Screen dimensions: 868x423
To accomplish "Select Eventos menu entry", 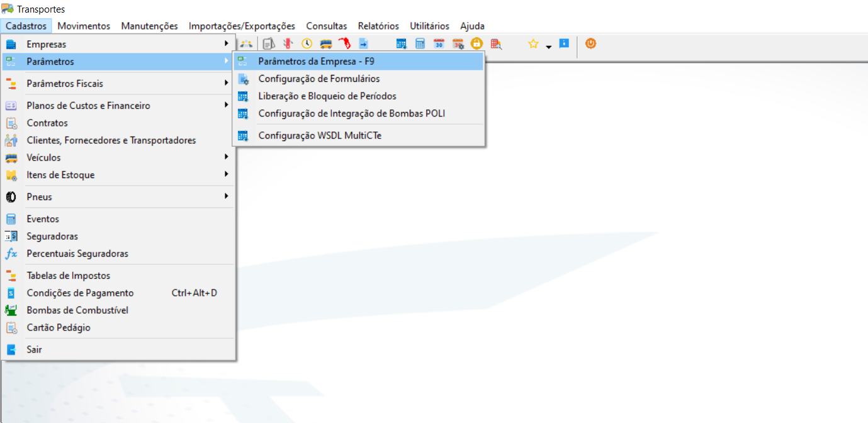I will (118, 219).
